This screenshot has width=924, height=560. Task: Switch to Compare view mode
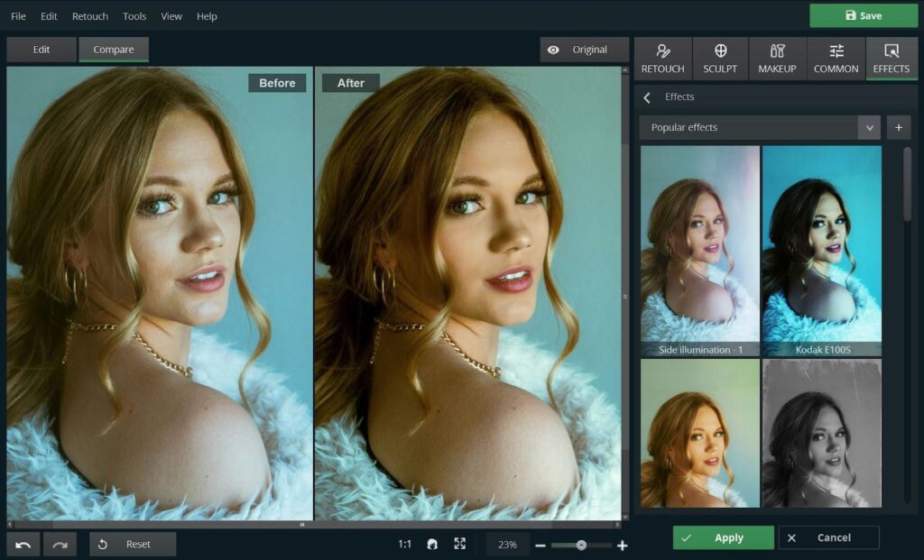coord(114,50)
